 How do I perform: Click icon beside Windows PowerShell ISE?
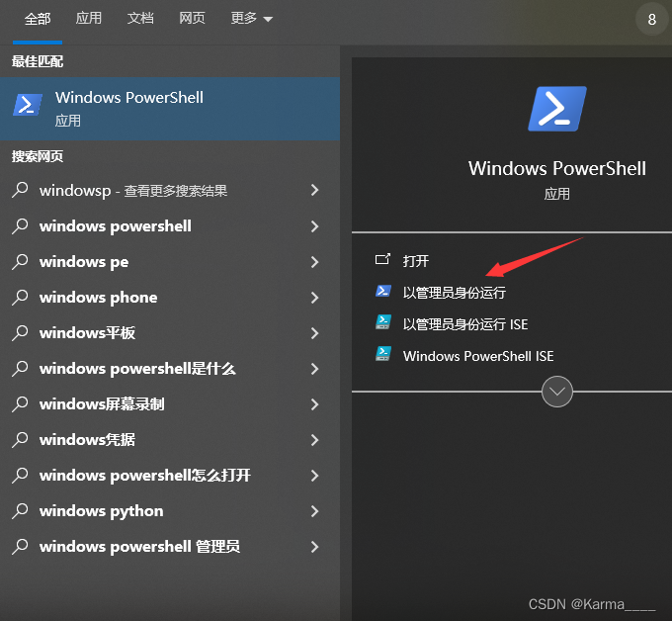[382, 354]
